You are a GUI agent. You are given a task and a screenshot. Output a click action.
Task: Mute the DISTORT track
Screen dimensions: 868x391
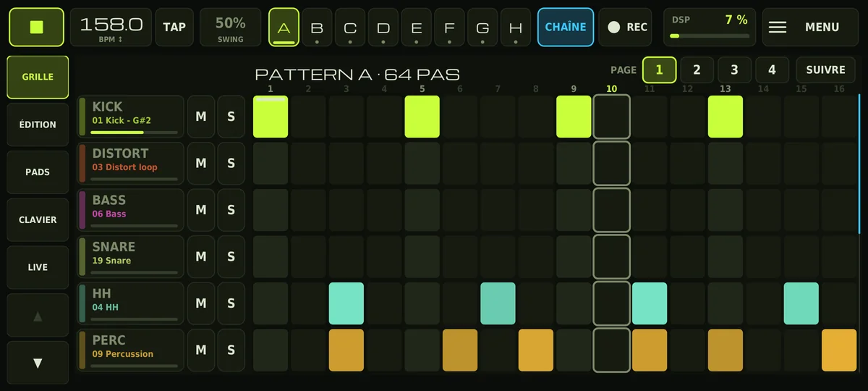[x=201, y=163]
